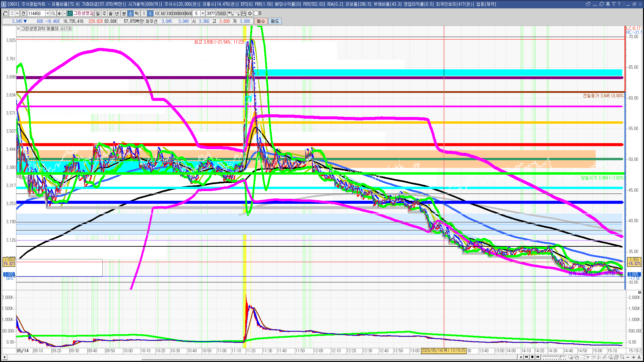
Task: Click the 매도 (sell) button
Action: [275, 21]
